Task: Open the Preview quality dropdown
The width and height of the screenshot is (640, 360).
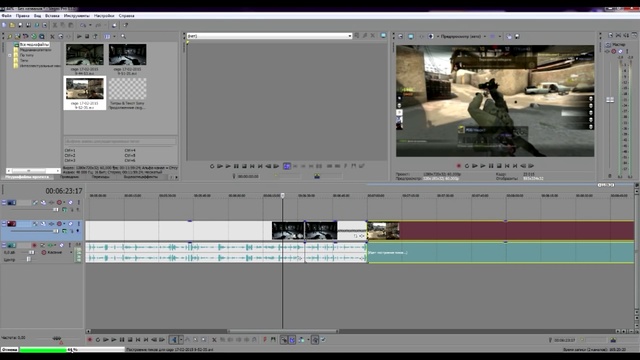Action: (x=485, y=36)
